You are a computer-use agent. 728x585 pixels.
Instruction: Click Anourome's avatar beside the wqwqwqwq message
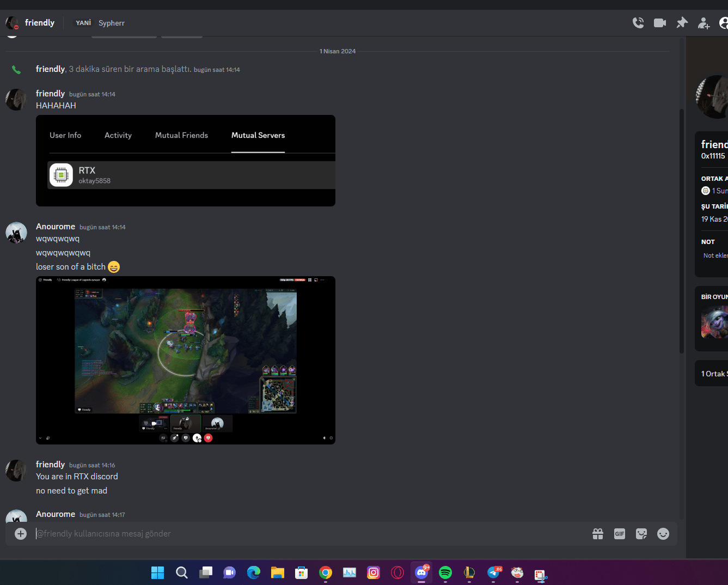click(x=16, y=233)
